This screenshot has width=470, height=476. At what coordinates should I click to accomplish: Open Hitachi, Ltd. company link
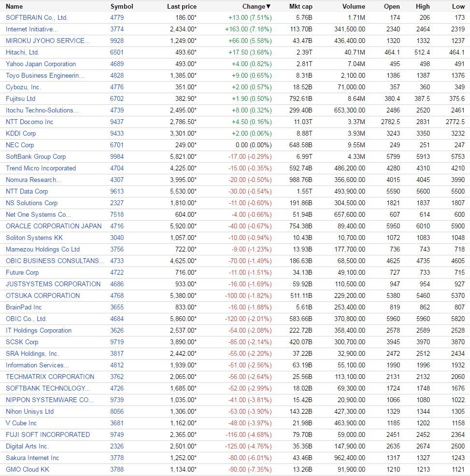23,52
